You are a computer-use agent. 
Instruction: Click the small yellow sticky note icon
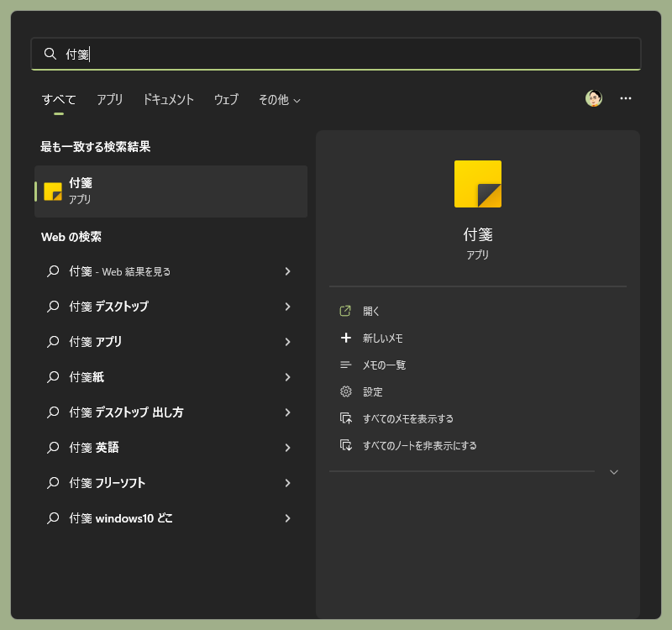pyautogui.click(x=53, y=192)
